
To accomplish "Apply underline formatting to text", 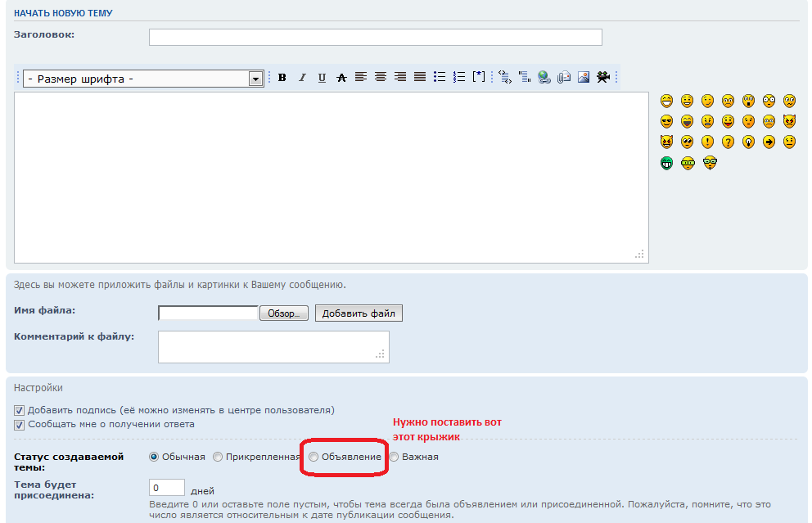I will click(322, 78).
